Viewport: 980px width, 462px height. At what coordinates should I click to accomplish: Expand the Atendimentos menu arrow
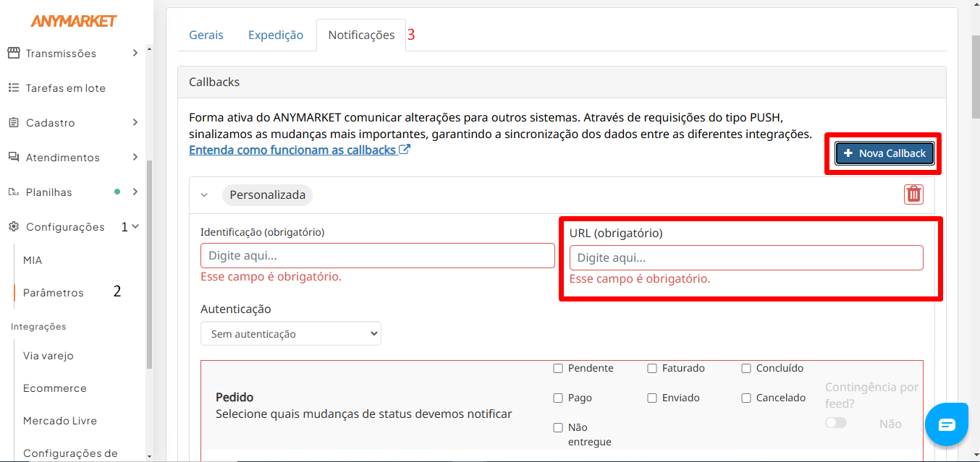(x=135, y=157)
